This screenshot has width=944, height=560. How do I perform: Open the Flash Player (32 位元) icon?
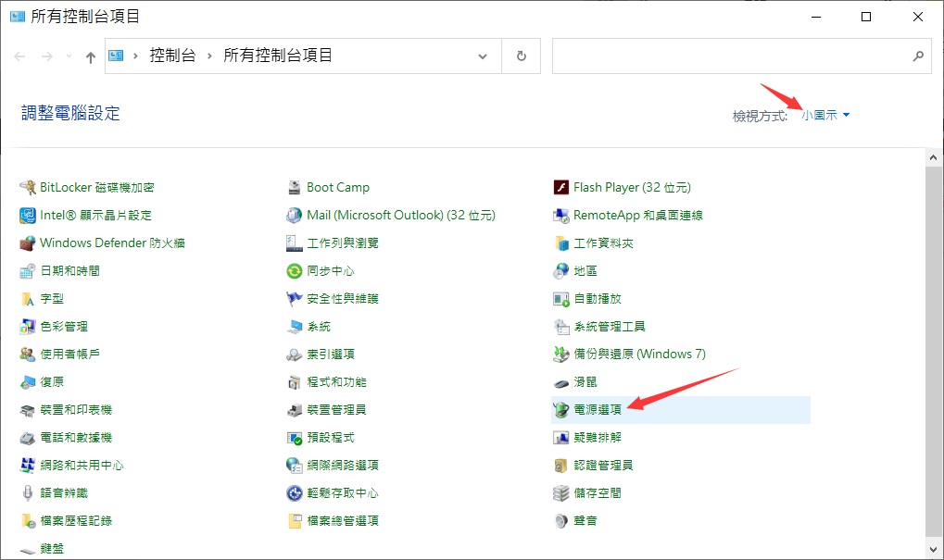pos(561,188)
